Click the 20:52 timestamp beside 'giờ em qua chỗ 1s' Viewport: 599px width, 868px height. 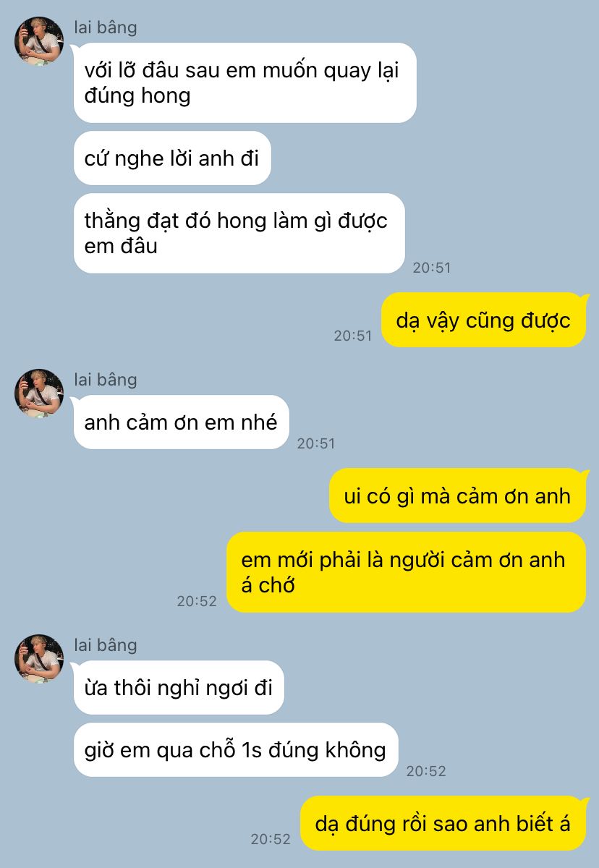(426, 772)
